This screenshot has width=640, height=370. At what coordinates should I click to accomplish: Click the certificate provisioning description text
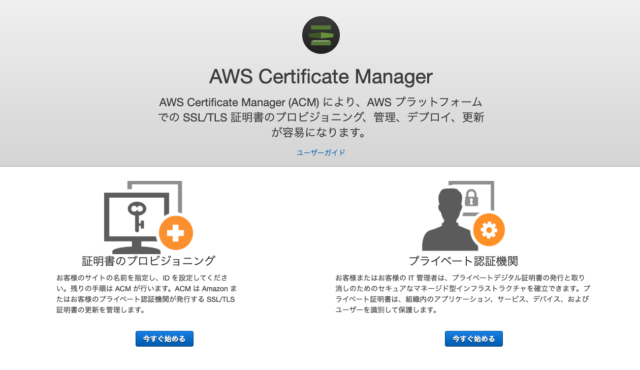click(x=147, y=294)
